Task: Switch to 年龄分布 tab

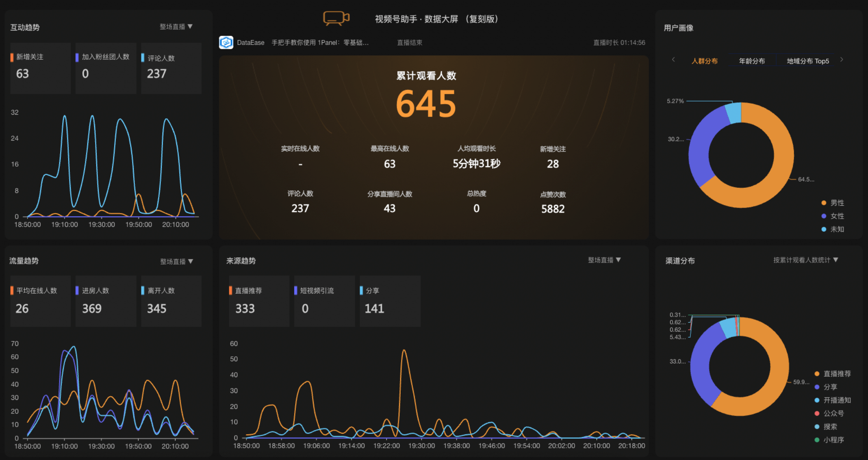Action: [751, 61]
